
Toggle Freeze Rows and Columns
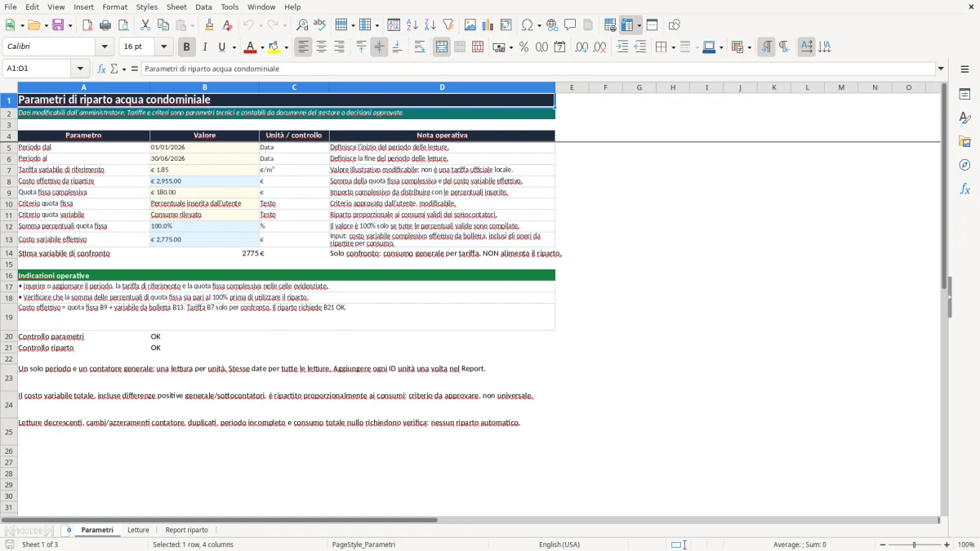pyautogui.click(x=627, y=25)
